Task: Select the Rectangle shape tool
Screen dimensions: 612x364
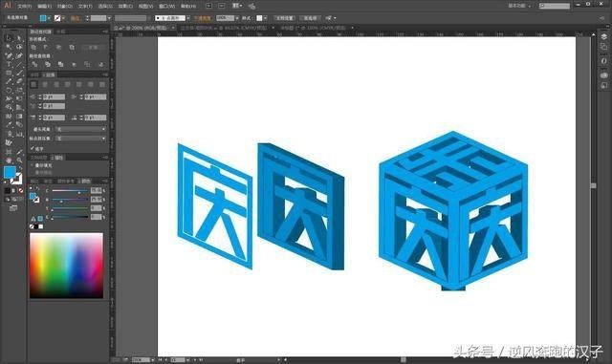Action: (9, 74)
